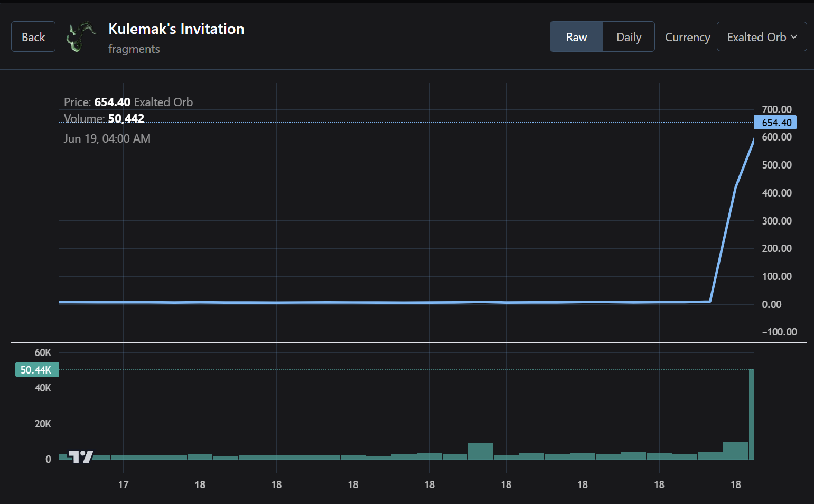
Task: Click the Kulemak's Invitation item icon
Action: point(81,36)
